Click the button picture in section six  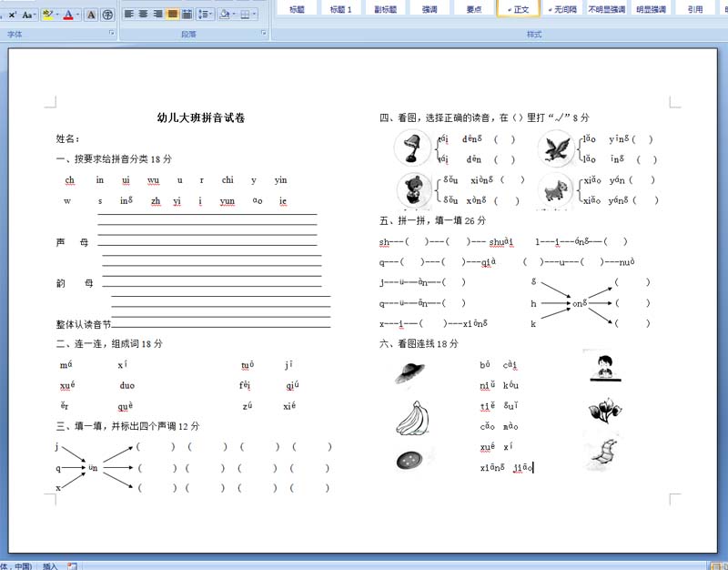point(410,461)
